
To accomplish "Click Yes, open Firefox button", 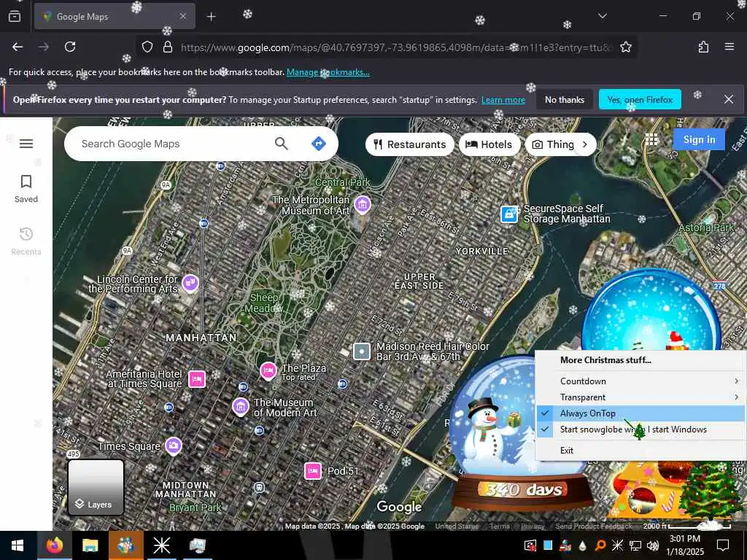I will point(640,99).
